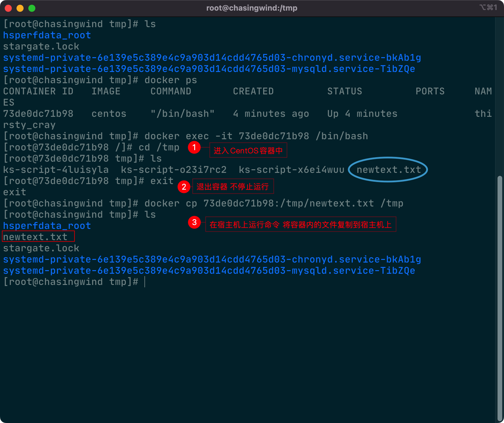The height and width of the screenshot is (423, 504).
Task: Click the CREATED column header
Action: pyautogui.click(x=253, y=91)
